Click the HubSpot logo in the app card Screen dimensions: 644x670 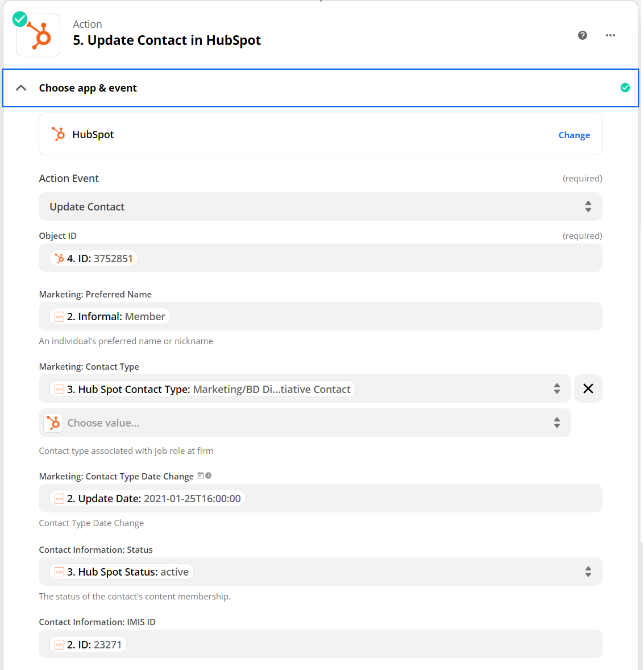click(58, 134)
